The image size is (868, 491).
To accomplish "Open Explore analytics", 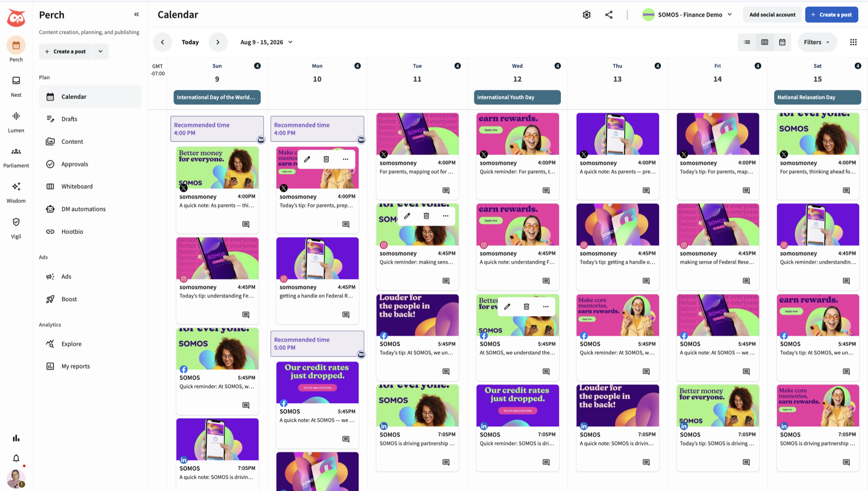I will [x=90, y=344].
